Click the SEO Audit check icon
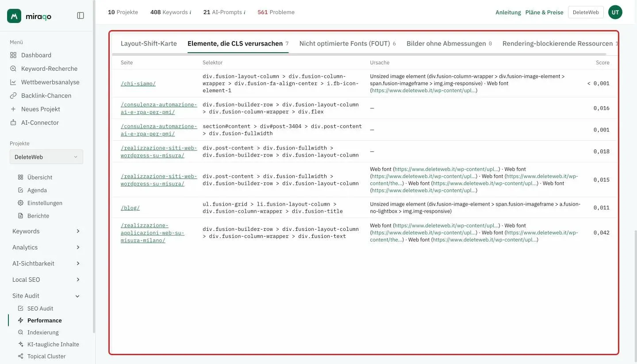The image size is (637, 364). click(x=20, y=308)
